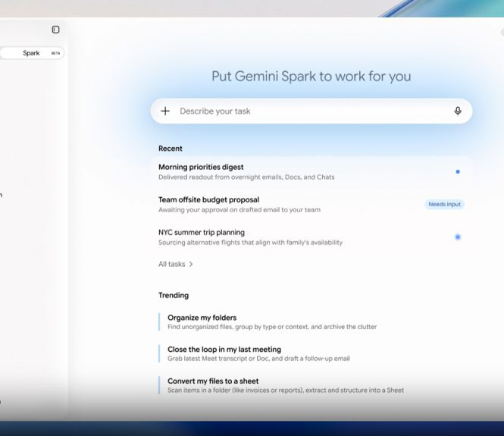
Task: Click the status dot on NYC summer trip planning
Action: coord(458,237)
